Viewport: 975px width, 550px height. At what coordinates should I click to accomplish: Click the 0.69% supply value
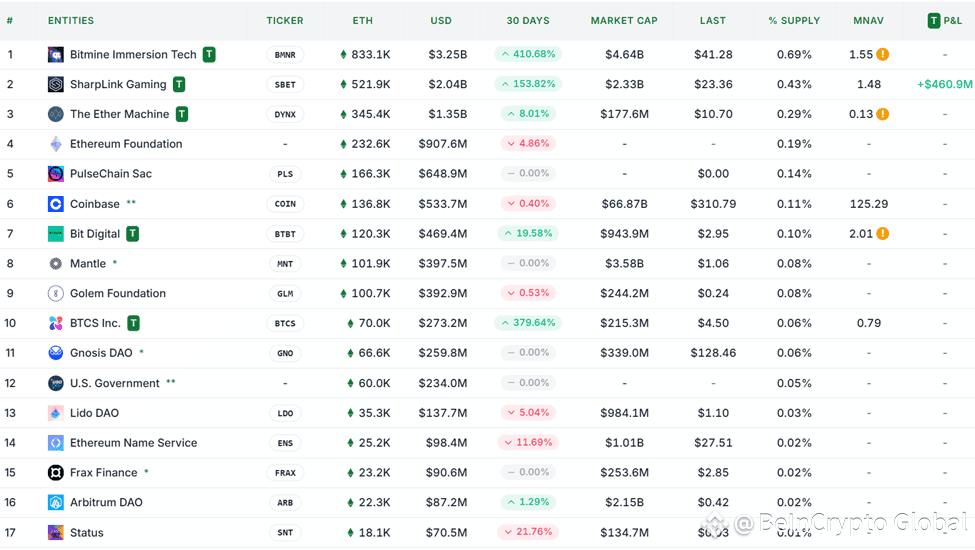click(x=794, y=55)
